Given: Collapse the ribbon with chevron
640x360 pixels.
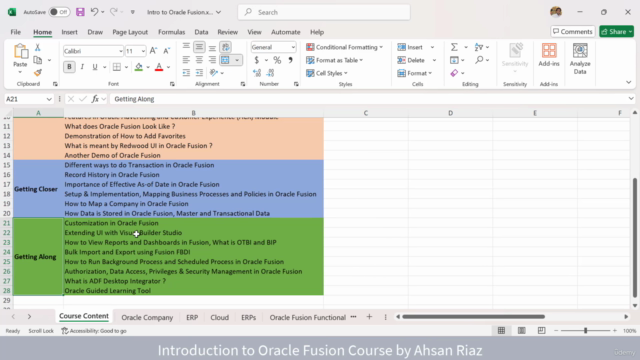Looking at the screenshot, I should coord(629,82).
